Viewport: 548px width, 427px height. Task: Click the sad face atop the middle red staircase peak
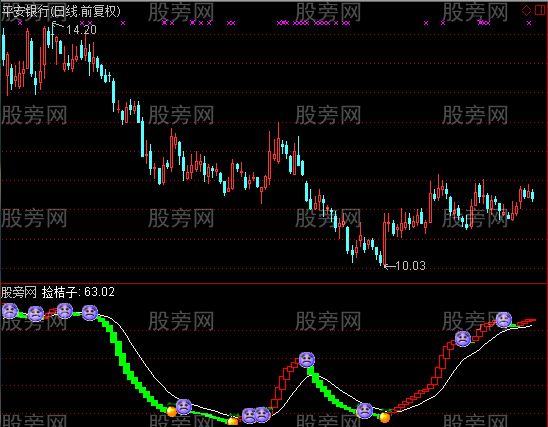click(307, 360)
